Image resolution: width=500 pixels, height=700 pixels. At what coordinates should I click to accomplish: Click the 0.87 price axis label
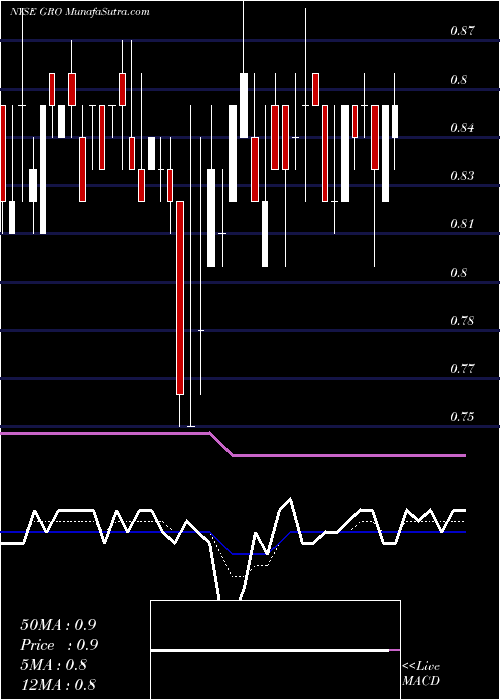click(462, 31)
